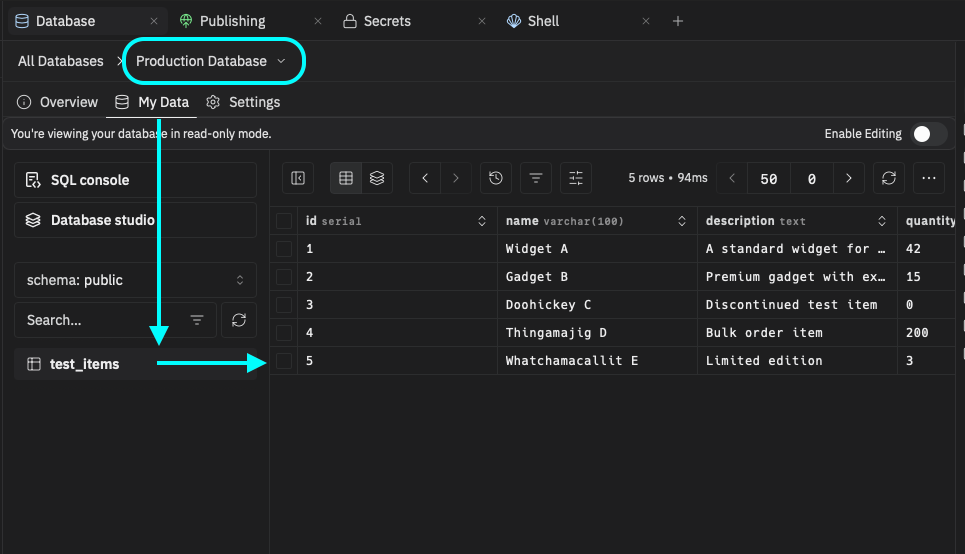The width and height of the screenshot is (965, 554).
Task: Select 'Bulk order item' description cell
Action: pos(797,333)
